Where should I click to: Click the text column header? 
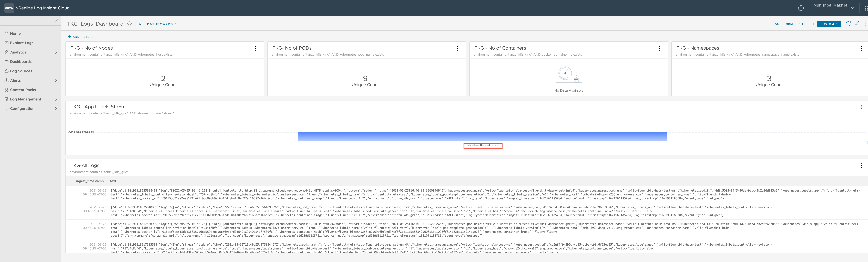pyautogui.click(x=113, y=181)
